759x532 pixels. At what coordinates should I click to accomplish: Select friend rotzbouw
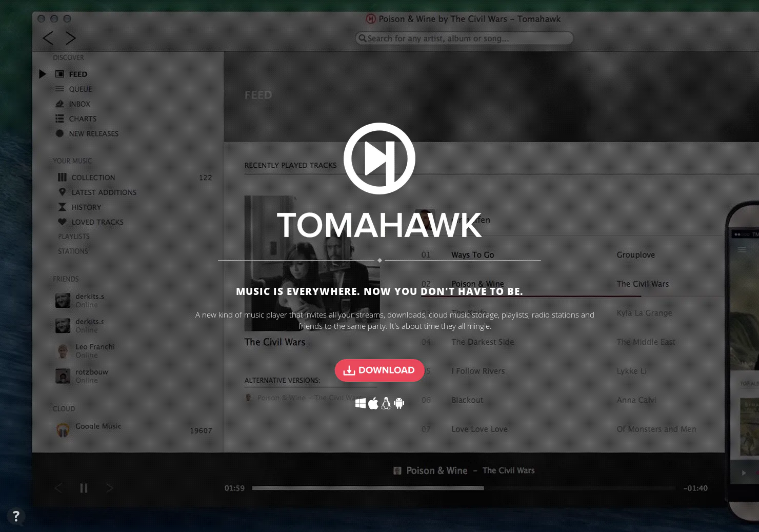point(92,372)
